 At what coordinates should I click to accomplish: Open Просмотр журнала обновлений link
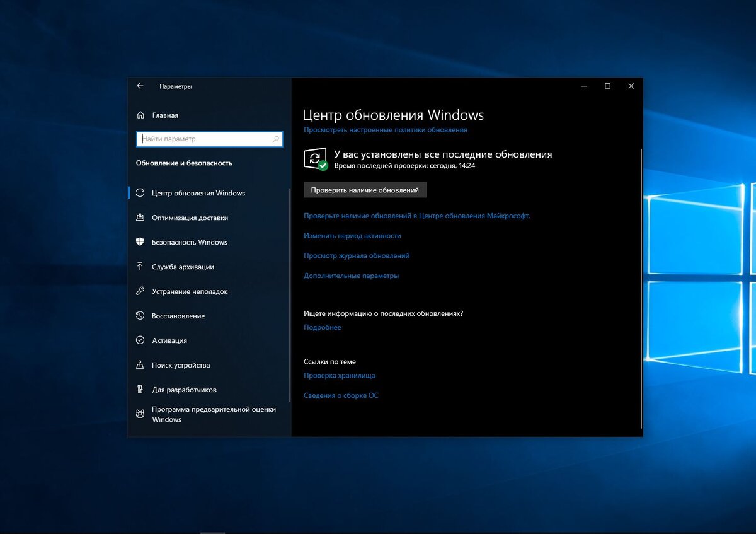click(x=357, y=256)
